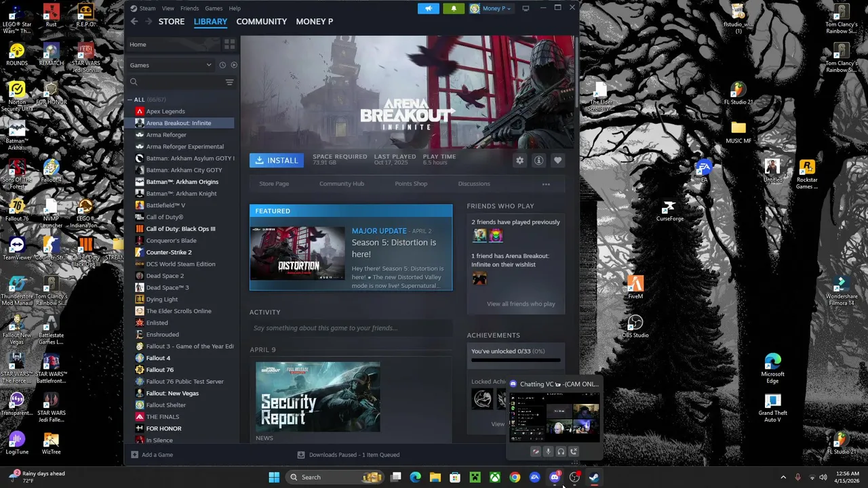Switch Steam to Big Picture mode icon
This screenshot has height=488, width=868.
tap(526, 8)
